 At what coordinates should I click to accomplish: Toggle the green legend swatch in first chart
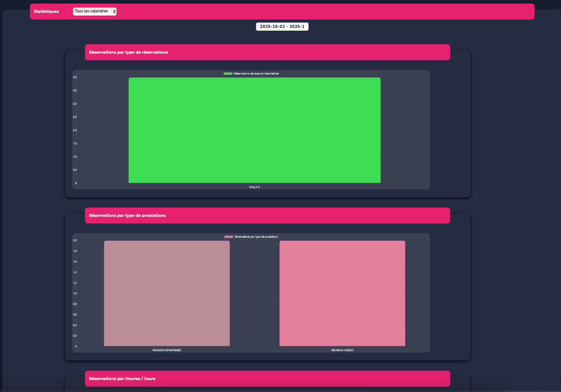tap(228, 74)
